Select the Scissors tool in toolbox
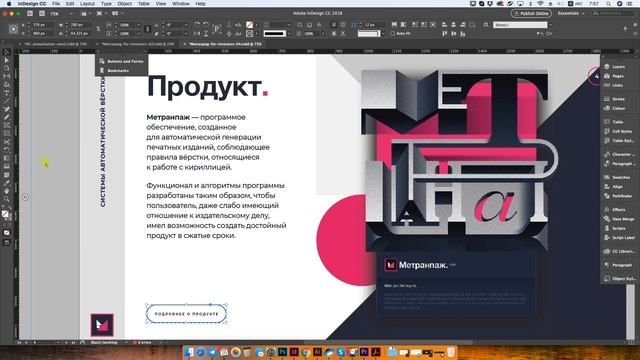 (7, 142)
